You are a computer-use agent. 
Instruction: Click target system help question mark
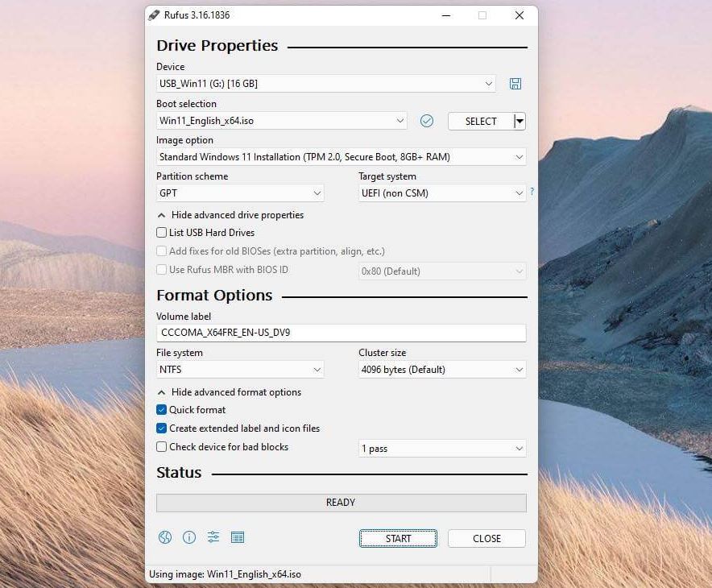coord(532,191)
